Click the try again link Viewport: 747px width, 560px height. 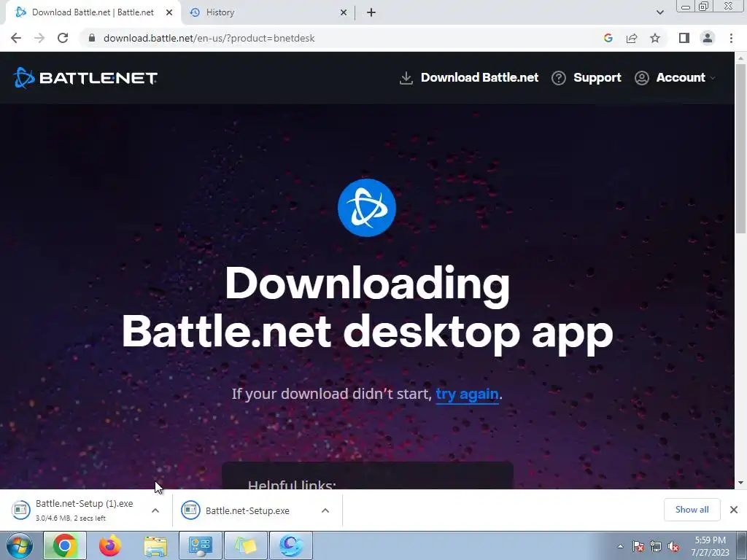(x=467, y=394)
